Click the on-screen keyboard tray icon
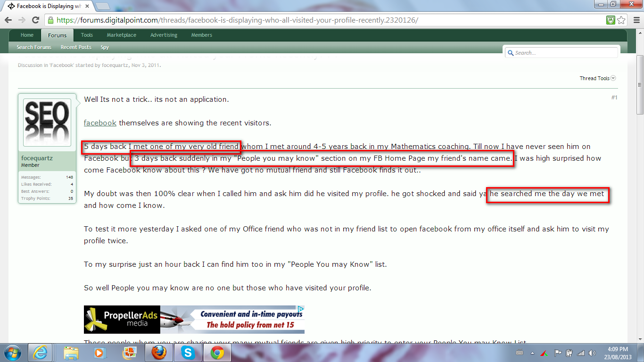The width and height of the screenshot is (644, 362). [520, 353]
